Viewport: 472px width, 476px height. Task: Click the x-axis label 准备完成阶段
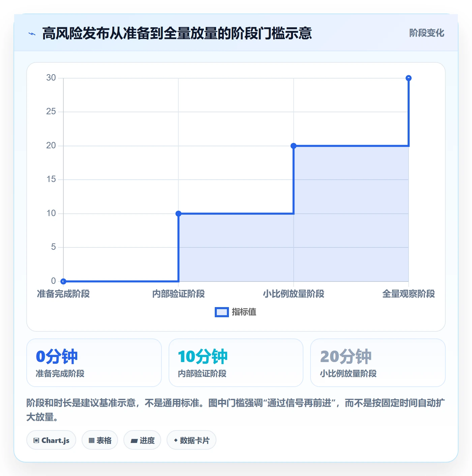point(63,294)
